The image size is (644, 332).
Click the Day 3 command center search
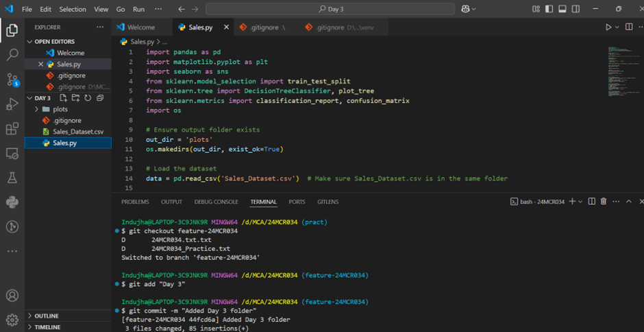pyautogui.click(x=330, y=9)
